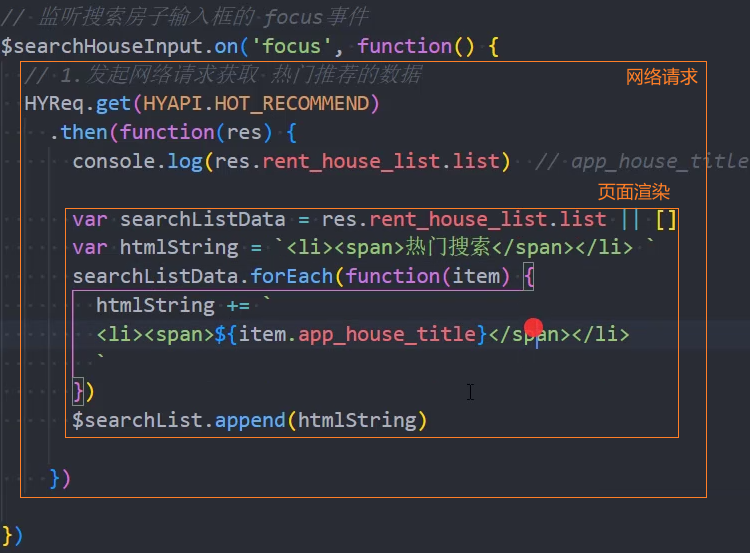Click the .then method call
This screenshot has width=750, height=553.
pos(84,133)
